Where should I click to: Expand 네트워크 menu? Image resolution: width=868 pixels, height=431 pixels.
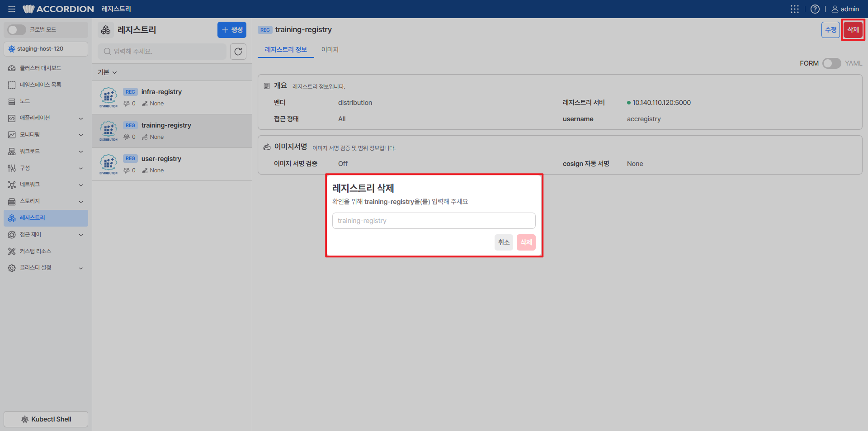(x=46, y=185)
